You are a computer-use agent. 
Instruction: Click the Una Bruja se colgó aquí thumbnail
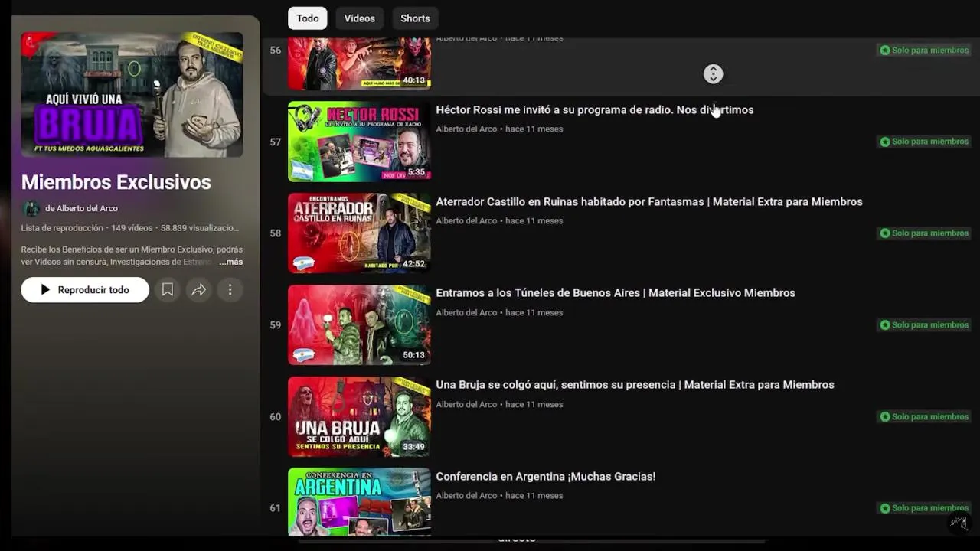(x=359, y=416)
